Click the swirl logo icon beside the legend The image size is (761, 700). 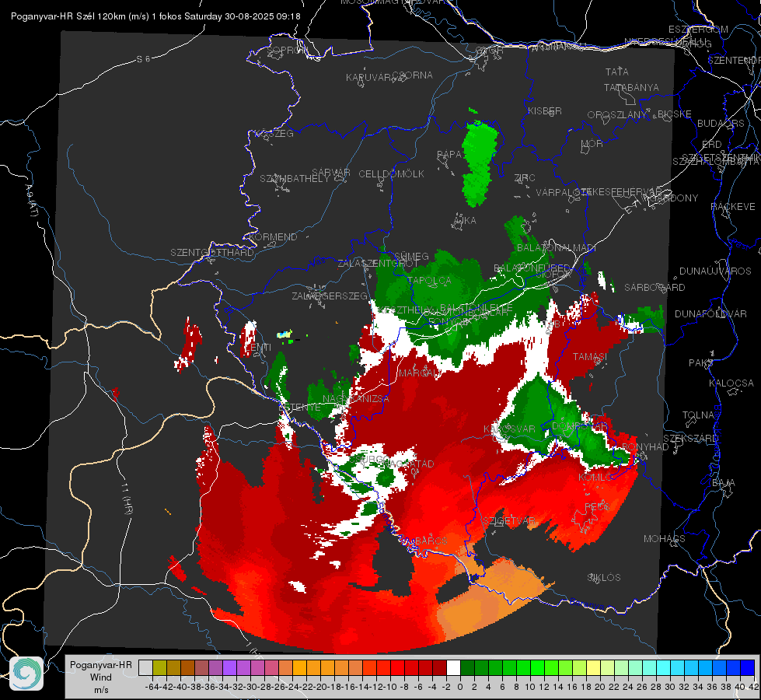pos(26,674)
